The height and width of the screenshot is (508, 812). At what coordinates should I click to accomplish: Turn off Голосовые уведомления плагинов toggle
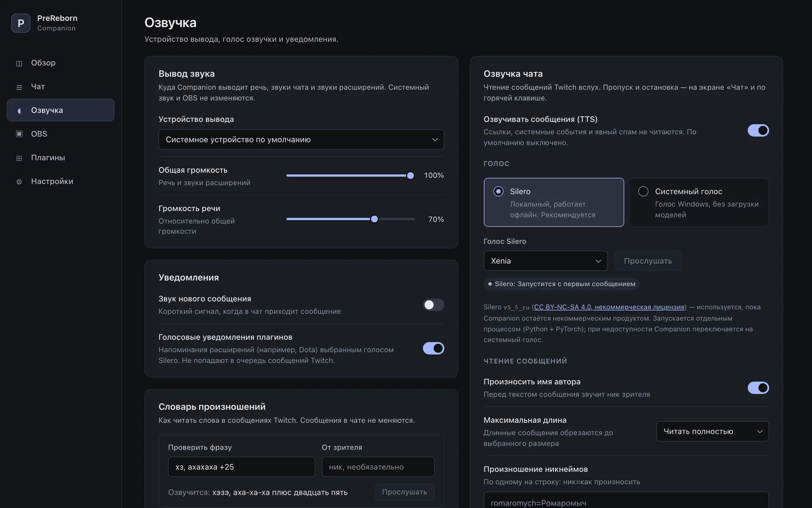click(x=433, y=348)
